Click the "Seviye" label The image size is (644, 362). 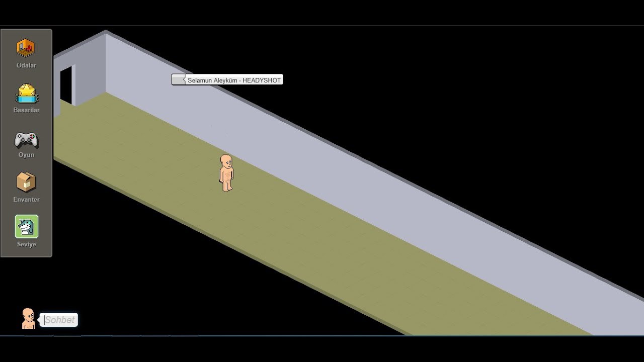(26, 244)
